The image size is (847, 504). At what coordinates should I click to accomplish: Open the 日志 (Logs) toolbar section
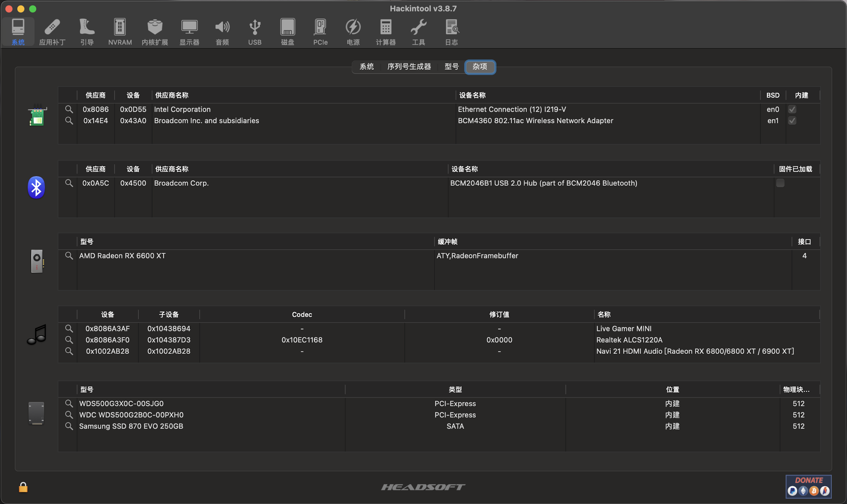tap(452, 32)
